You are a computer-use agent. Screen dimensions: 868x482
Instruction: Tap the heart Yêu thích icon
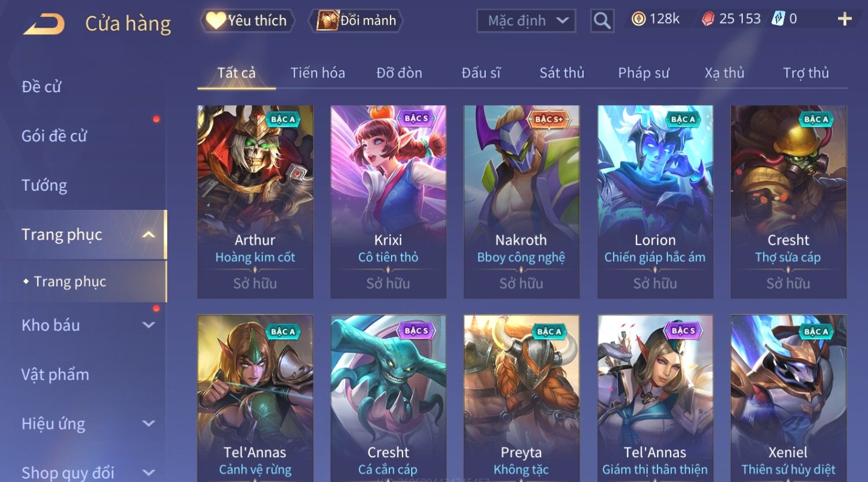pyautogui.click(x=215, y=21)
